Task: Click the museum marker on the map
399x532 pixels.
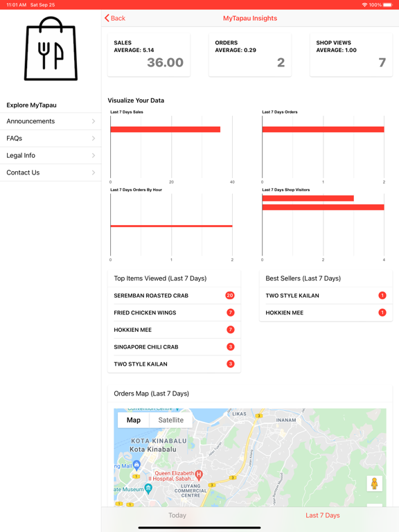Action: click(148, 488)
